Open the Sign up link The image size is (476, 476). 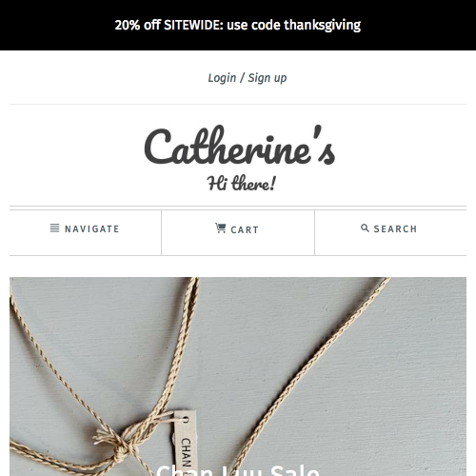pyautogui.click(x=268, y=78)
